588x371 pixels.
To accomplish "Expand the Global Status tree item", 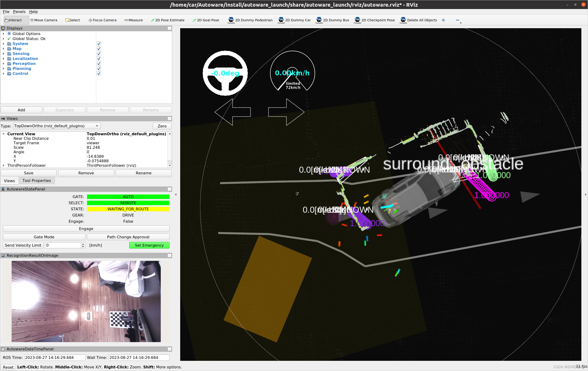I will pyautogui.click(x=3, y=39).
